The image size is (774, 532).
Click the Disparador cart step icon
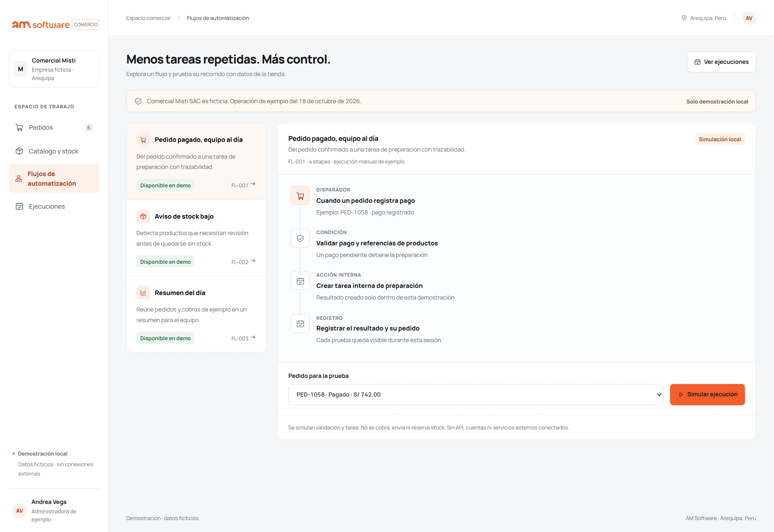pos(300,196)
